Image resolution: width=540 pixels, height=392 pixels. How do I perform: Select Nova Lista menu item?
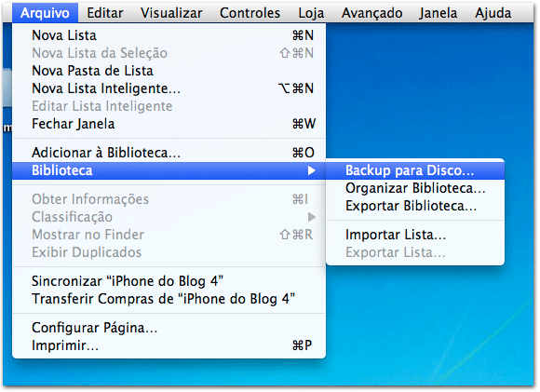coord(169,35)
